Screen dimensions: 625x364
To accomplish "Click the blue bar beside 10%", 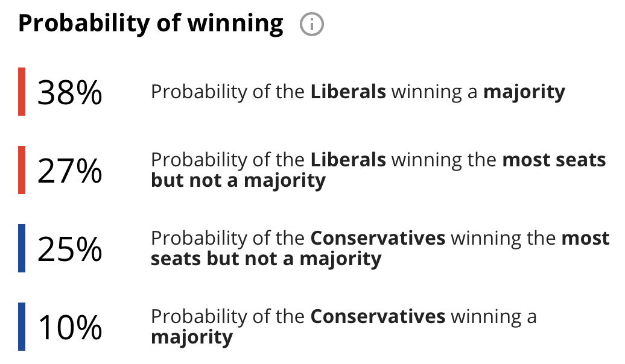I will (x=22, y=327).
